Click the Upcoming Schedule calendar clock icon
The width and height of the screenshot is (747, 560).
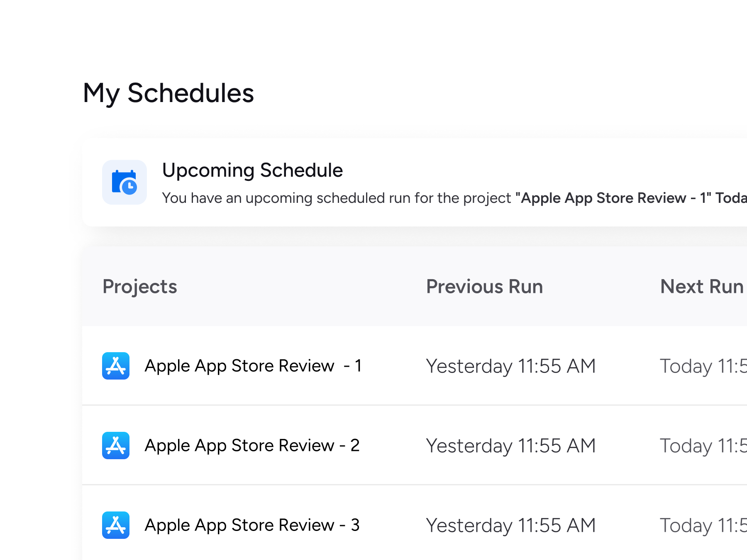[x=124, y=183]
